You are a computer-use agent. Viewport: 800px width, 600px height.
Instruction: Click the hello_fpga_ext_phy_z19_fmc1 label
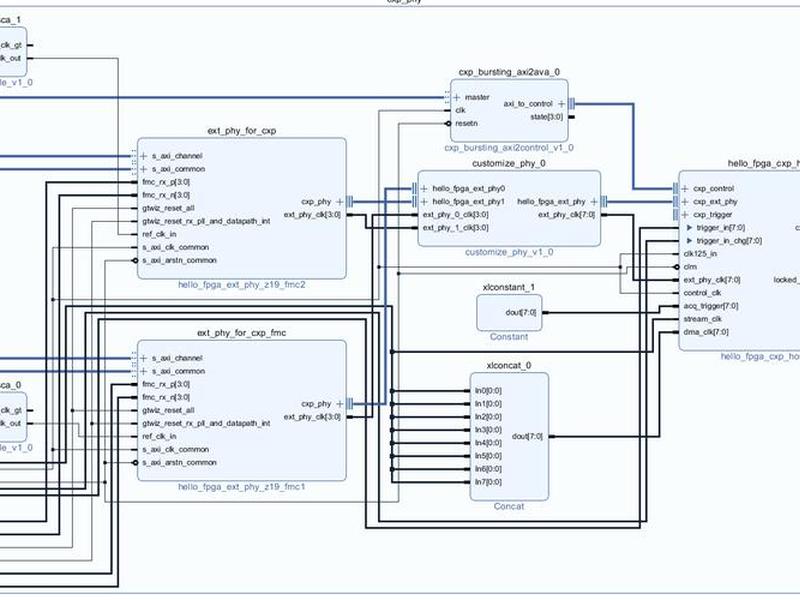[x=241, y=487]
